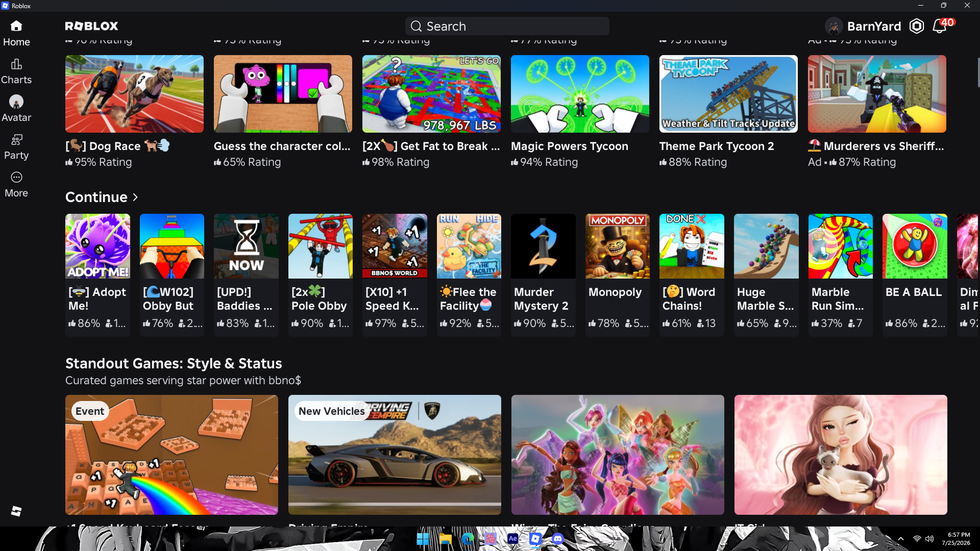Open Discord from the taskbar
The image size is (980, 551).
point(558,539)
